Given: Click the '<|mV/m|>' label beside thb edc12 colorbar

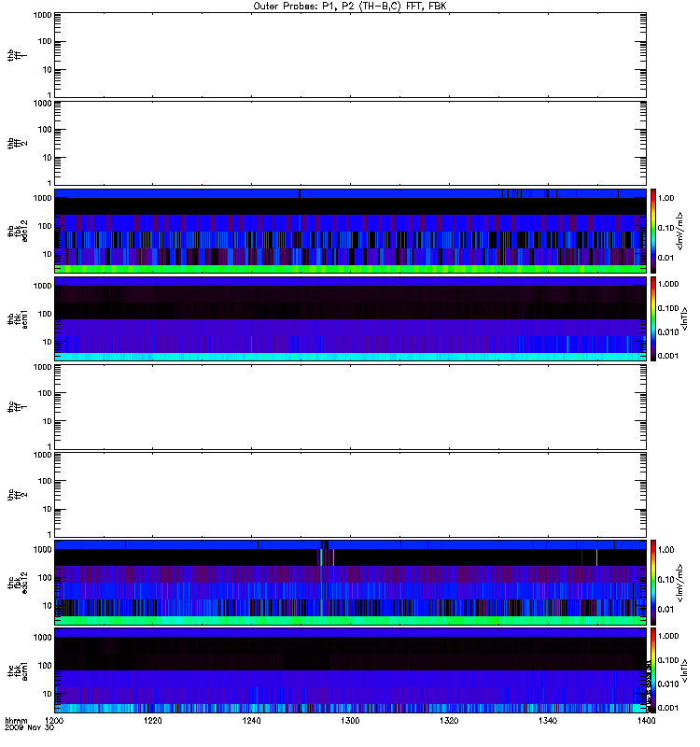Looking at the screenshot, I should [679, 231].
